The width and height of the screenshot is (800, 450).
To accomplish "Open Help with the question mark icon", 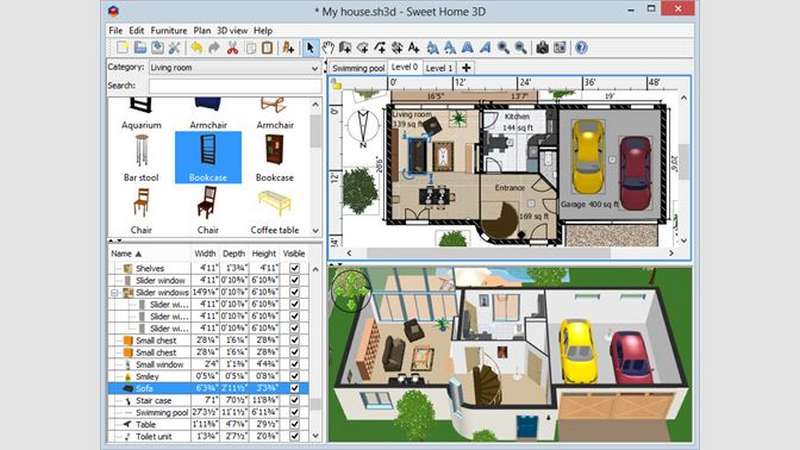I will (581, 48).
